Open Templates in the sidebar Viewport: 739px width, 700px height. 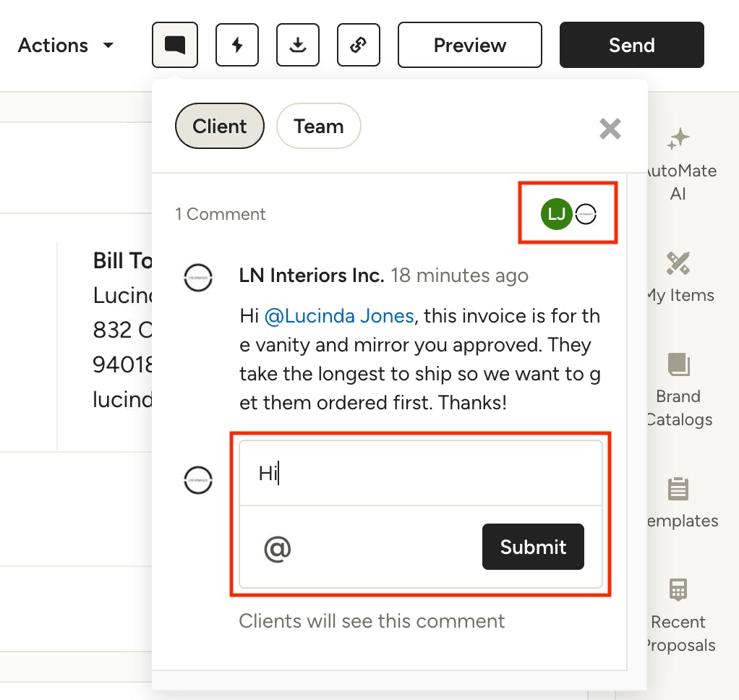pos(678,503)
